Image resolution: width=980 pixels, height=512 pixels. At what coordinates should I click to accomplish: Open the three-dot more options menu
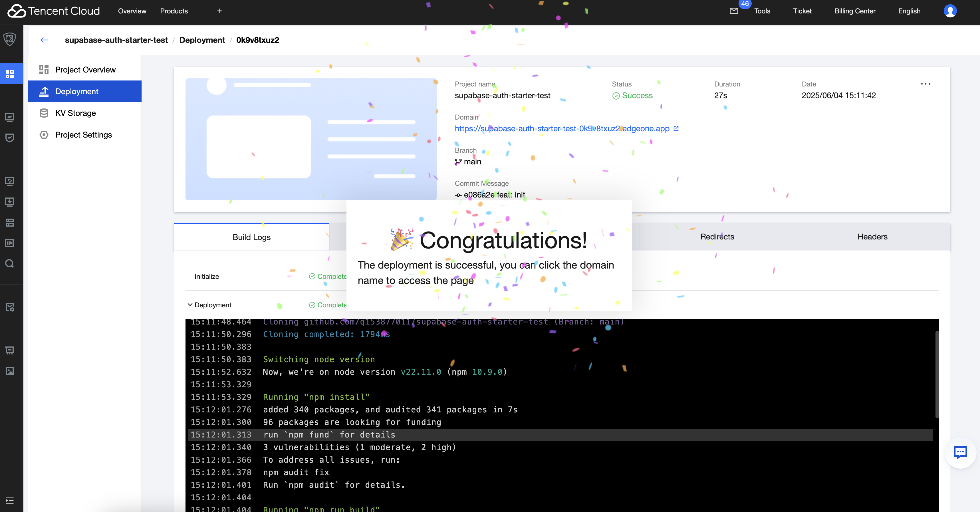coord(925,84)
